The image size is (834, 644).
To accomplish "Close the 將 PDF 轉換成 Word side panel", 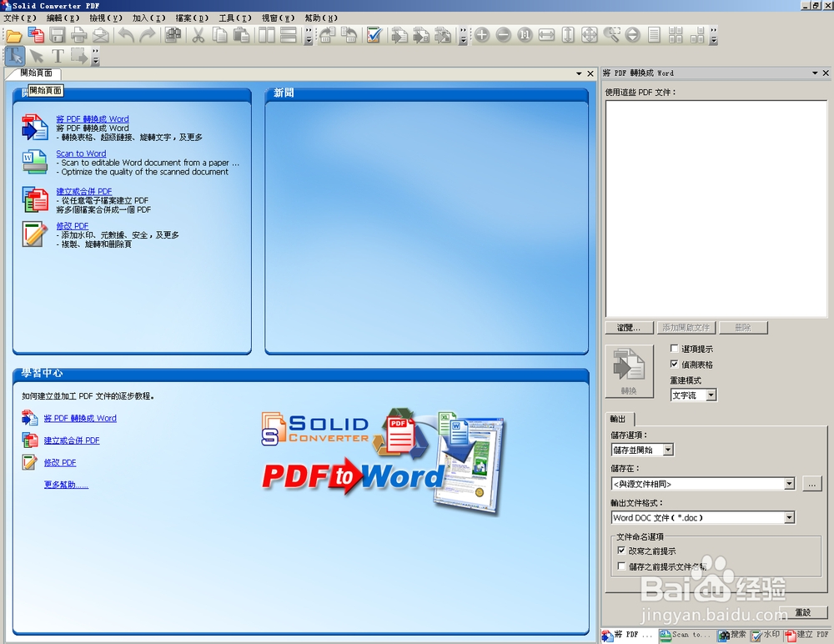I will [x=826, y=73].
